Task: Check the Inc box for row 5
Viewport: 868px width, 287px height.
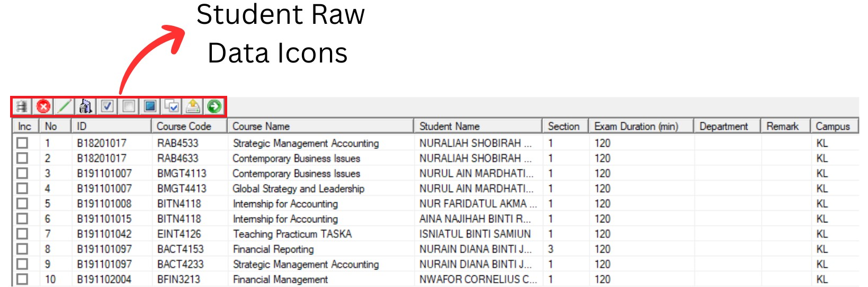Action: coord(22,203)
